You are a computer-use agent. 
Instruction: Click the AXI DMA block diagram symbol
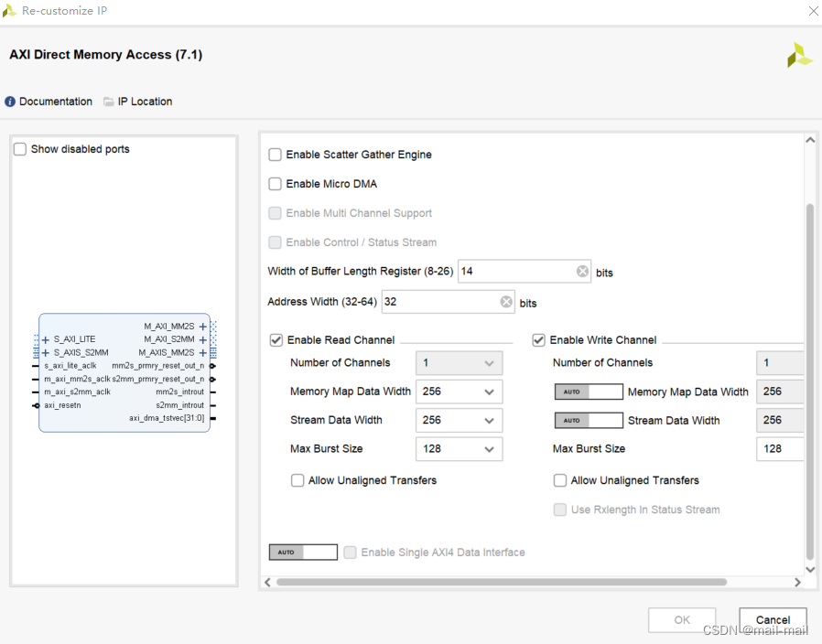(124, 372)
